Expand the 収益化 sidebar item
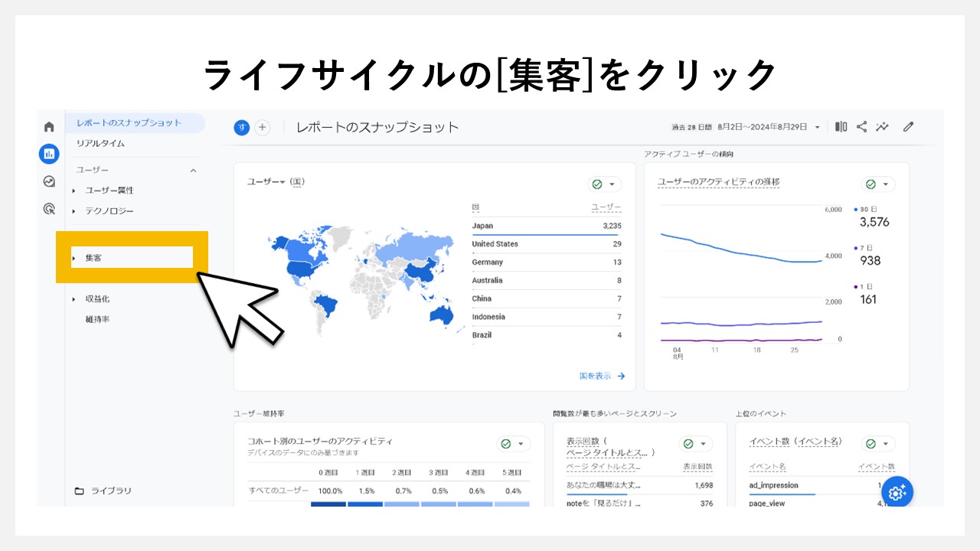 pos(100,300)
